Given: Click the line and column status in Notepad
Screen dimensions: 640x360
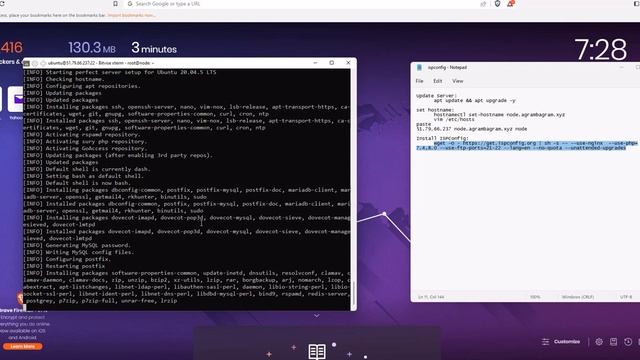Looking at the screenshot, I should (431, 297).
